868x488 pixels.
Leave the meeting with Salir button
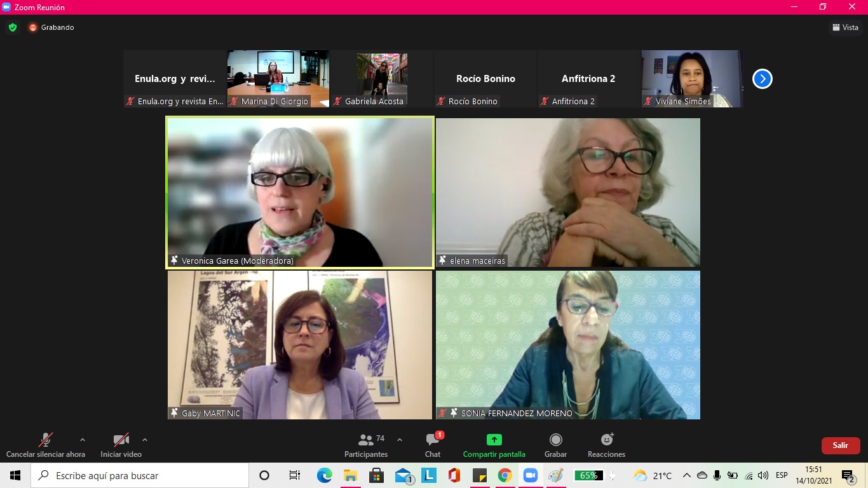840,445
